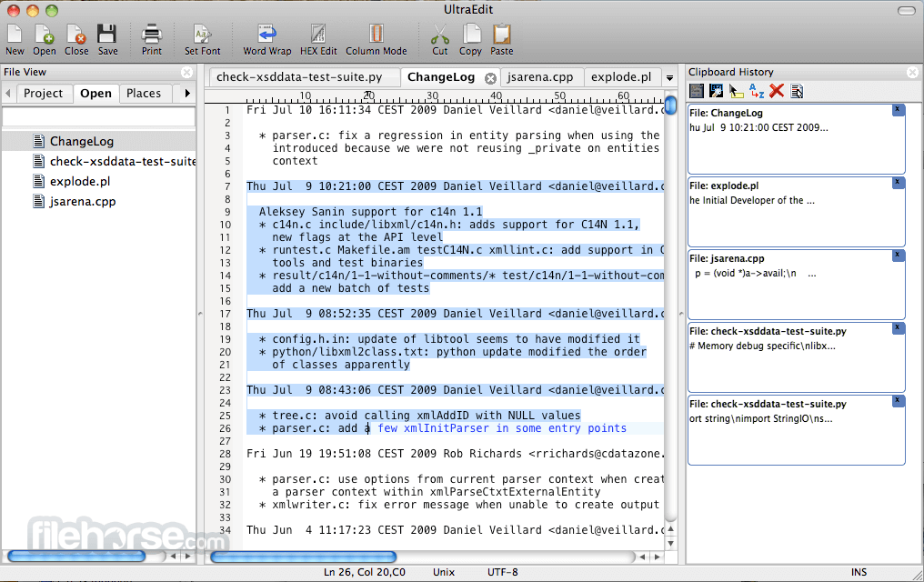Click first Clipboard History toolbar icon
This screenshot has width=924, height=582.
click(697, 91)
